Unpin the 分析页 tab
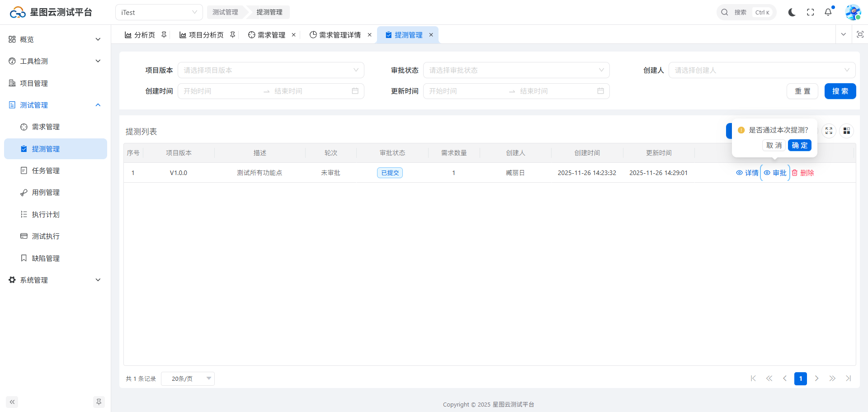The image size is (868, 412). tap(164, 35)
